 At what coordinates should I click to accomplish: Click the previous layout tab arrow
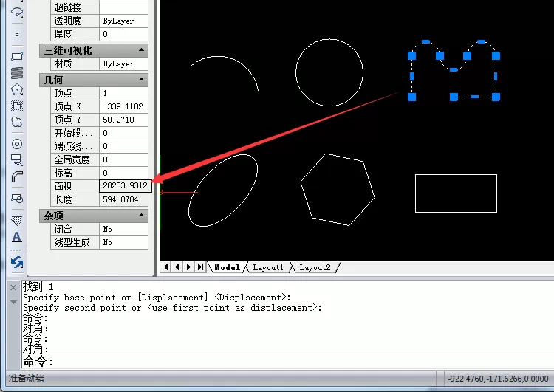click(177, 267)
